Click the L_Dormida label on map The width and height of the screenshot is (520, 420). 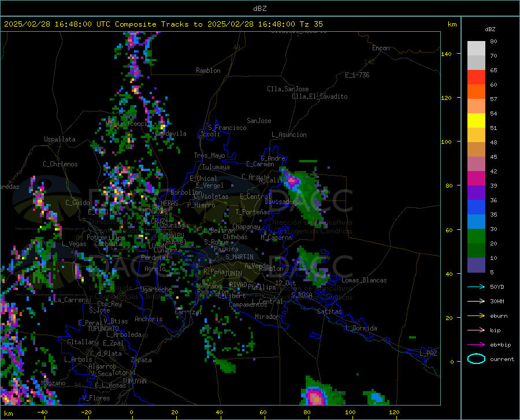(x=361, y=328)
